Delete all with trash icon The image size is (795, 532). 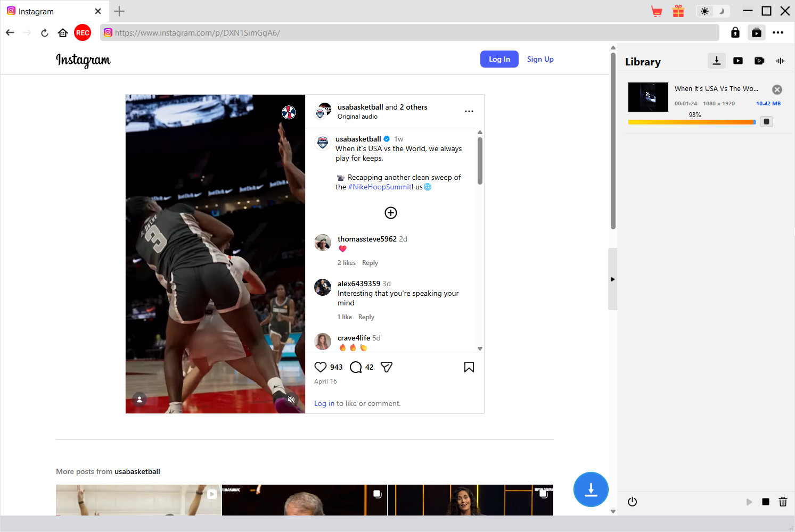(x=783, y=502)
